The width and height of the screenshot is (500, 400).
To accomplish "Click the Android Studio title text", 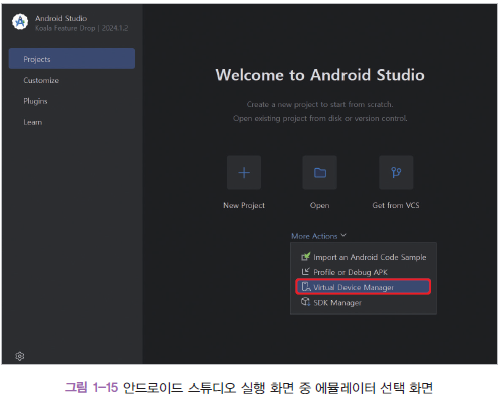I will 61,18.
